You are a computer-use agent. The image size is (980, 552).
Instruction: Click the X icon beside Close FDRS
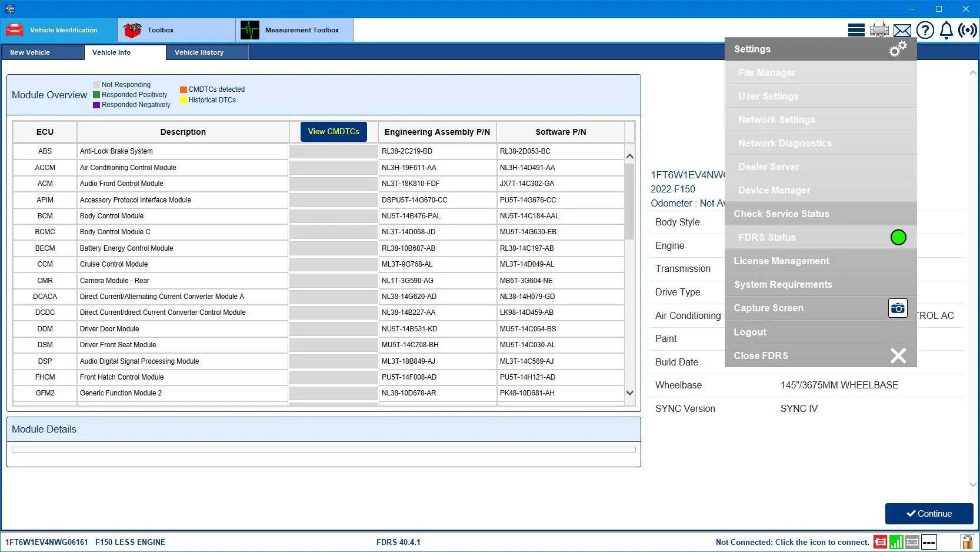[x=898, y=355]
